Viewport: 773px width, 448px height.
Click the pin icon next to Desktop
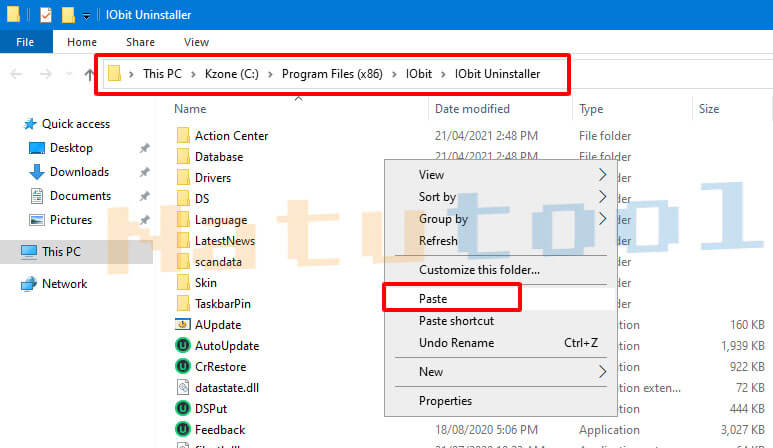144,148
